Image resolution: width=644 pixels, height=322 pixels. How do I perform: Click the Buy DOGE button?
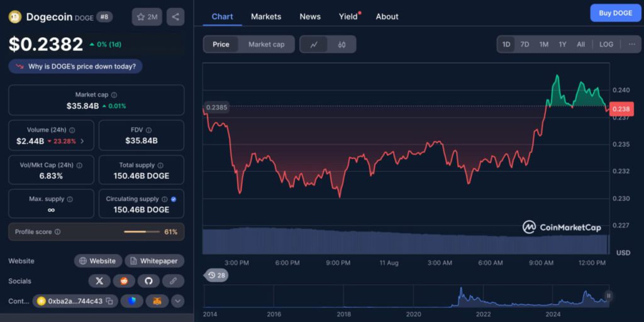pos(615,13)
